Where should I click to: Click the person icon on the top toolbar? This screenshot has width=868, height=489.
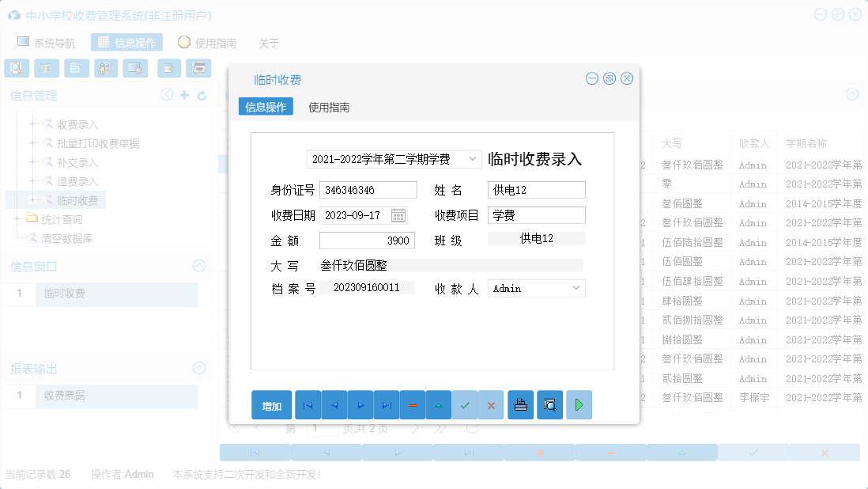[x=105, y=68]
